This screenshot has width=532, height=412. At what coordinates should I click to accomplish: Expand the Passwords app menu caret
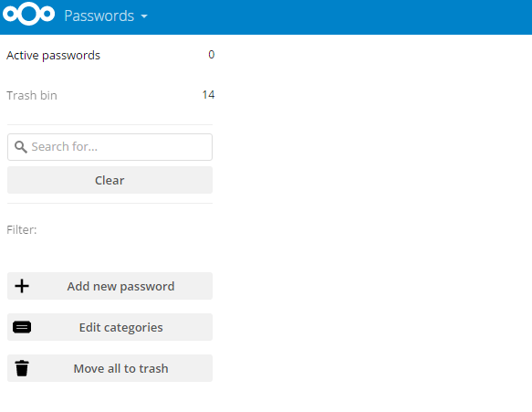click(144, 16)
